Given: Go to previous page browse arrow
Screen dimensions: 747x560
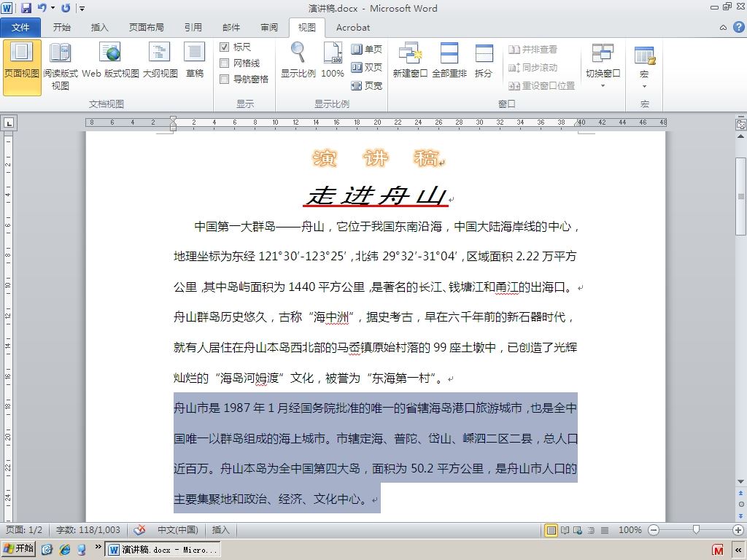Looking at the screenshot, I should (x=741, y=494).
